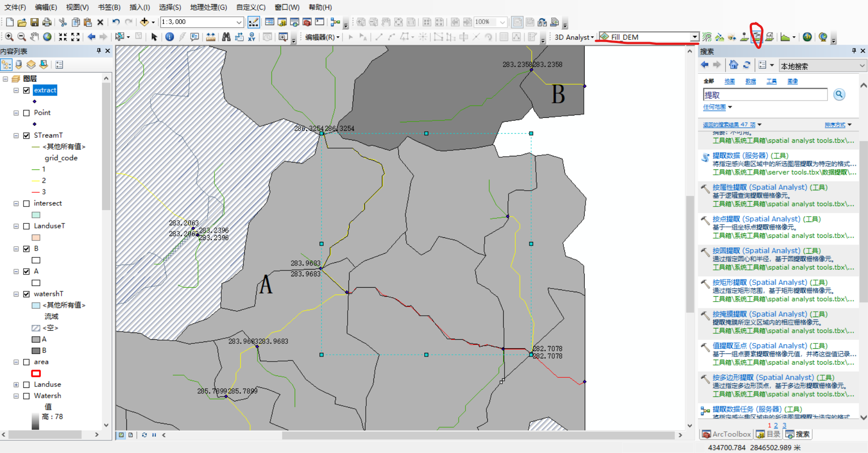868x453 pixels.
Task: Open the ArcToolbox window icon
Action: (307, 22)
